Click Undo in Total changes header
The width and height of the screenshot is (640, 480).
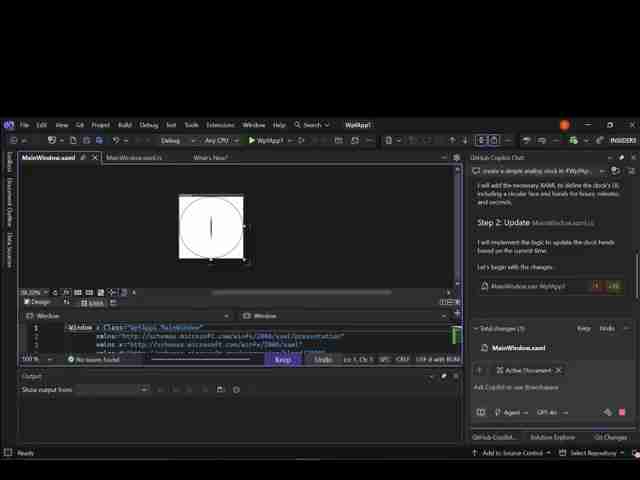tap(607, 329)
